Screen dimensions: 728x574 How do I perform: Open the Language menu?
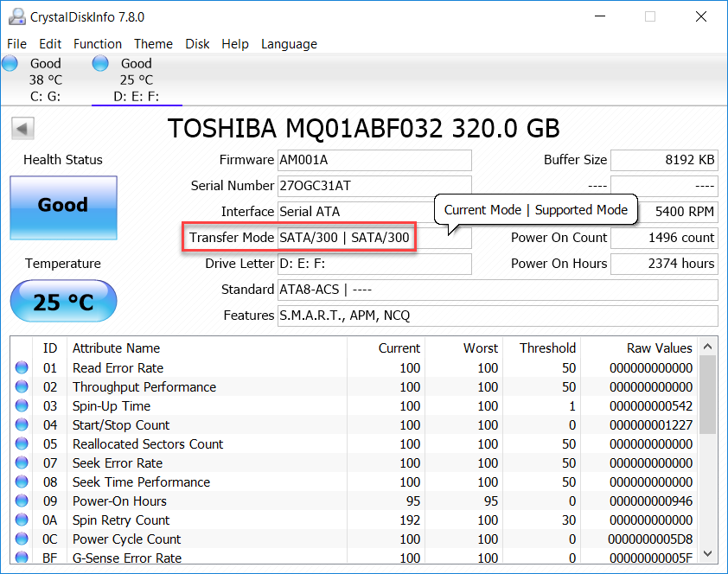pyautogui.click(x=289, y=44)
